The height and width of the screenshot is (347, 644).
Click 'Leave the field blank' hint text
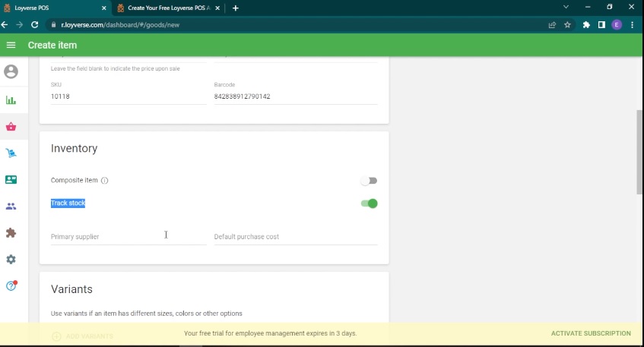(116, 68)
